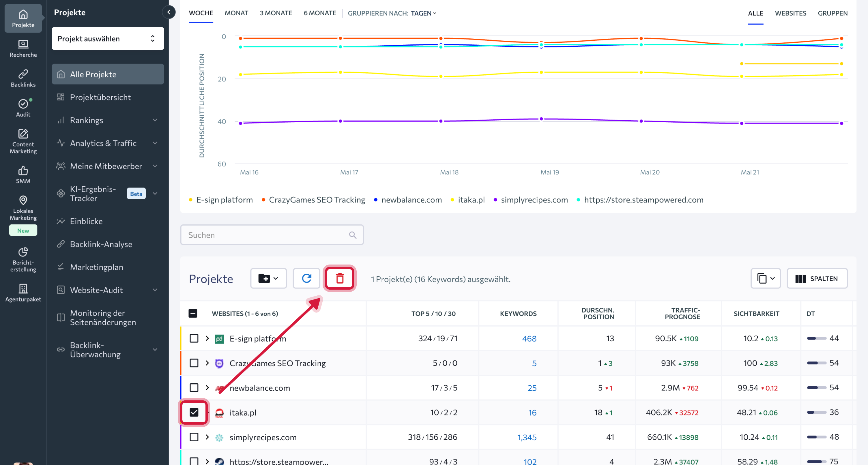Check the store.steampowered row checkbox
Viewport: 868px width, 465px height.
[194, 461]
